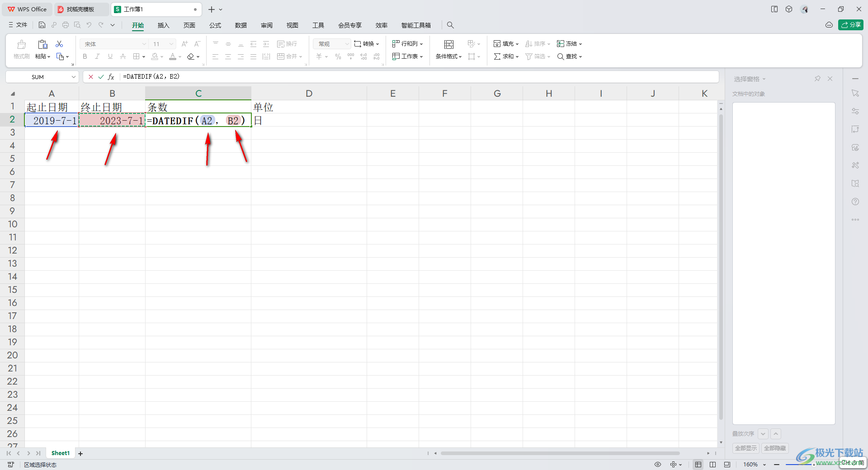Toggle strikethrough formatting

[x=123, y=56]
